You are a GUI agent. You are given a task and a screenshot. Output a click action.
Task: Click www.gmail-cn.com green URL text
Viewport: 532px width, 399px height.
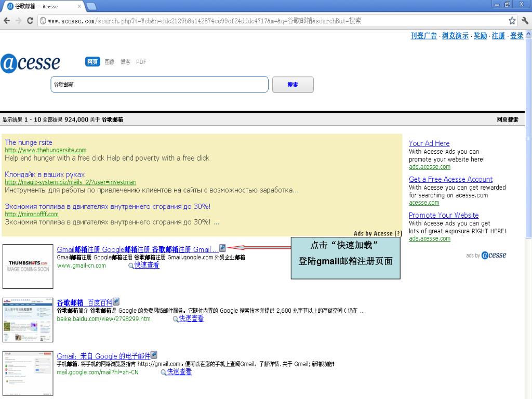tap(82, 265)
